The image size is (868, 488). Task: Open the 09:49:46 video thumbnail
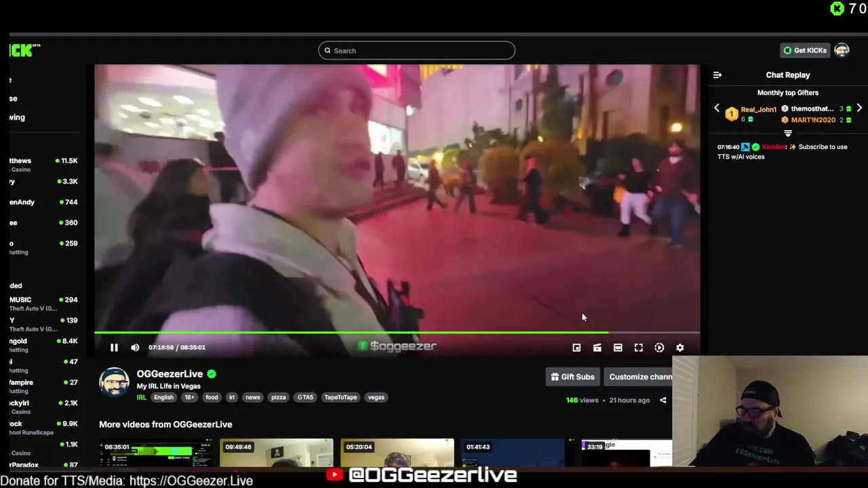click(x=276, y=453)
